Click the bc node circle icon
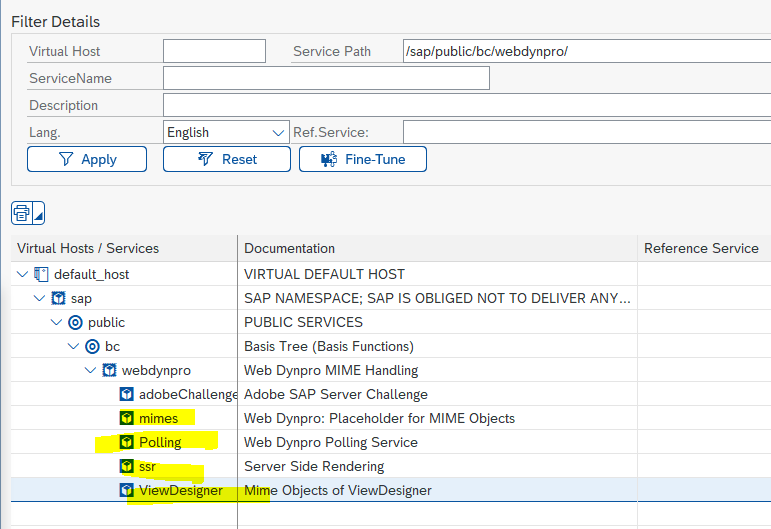771x529 pixels. (x=92, y=347)
